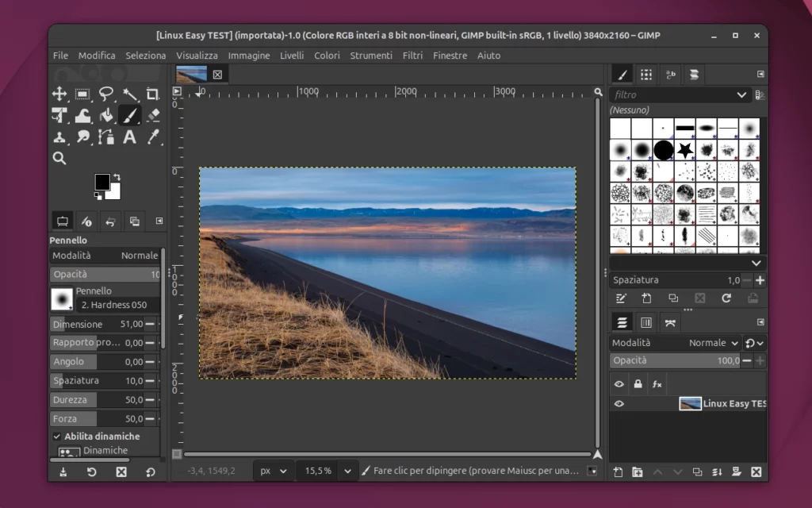Refresh the brushes list
The image size is (812, 508).
(726, 298)
